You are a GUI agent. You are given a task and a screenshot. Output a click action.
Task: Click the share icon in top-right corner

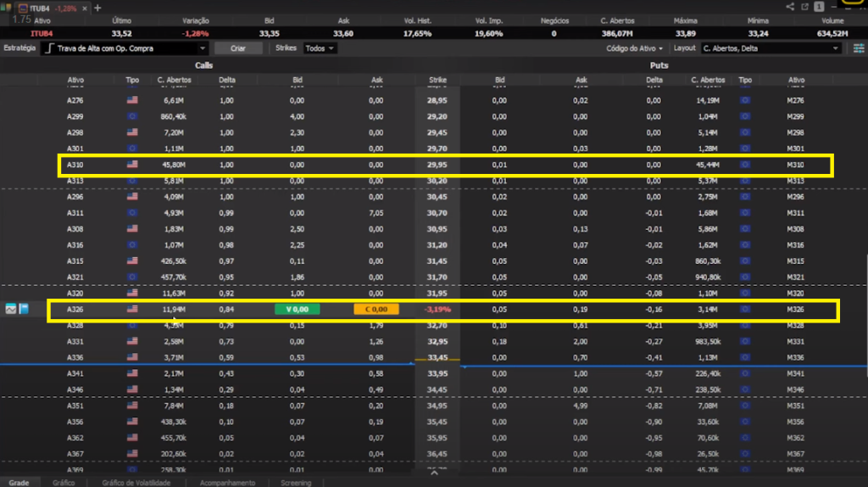790,7
